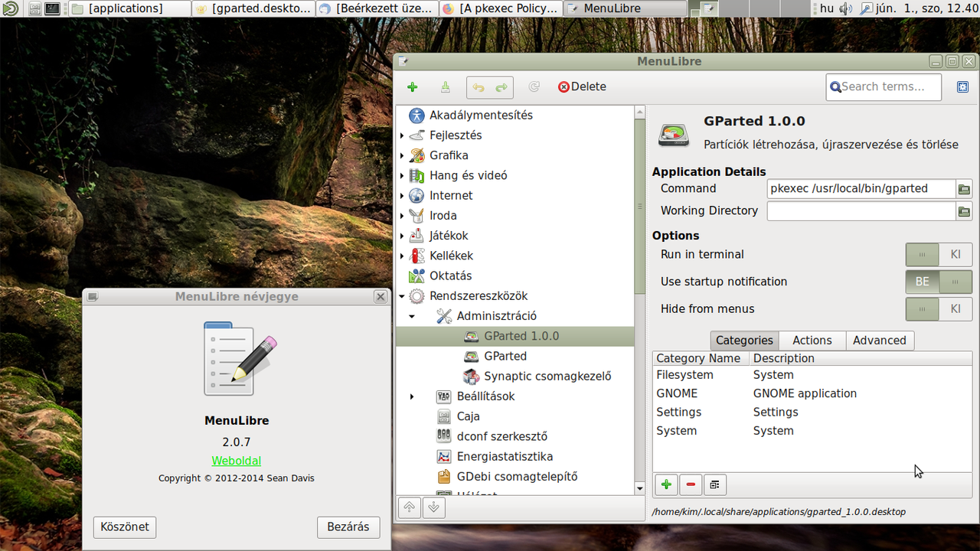
Task: Switch to the Actions tab
Action: point(812,341)
